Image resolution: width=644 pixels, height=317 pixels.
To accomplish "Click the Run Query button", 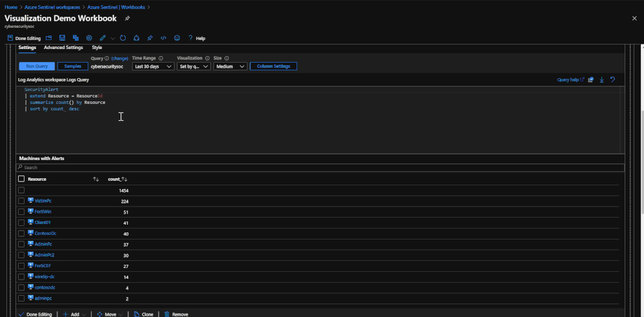I will 37,66.
